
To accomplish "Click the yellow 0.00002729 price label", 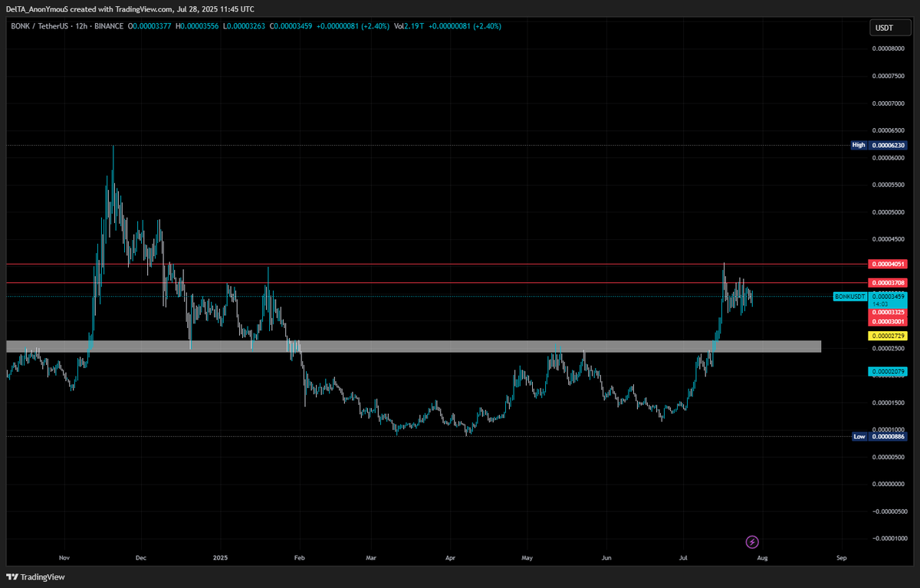I will point(889,337).
